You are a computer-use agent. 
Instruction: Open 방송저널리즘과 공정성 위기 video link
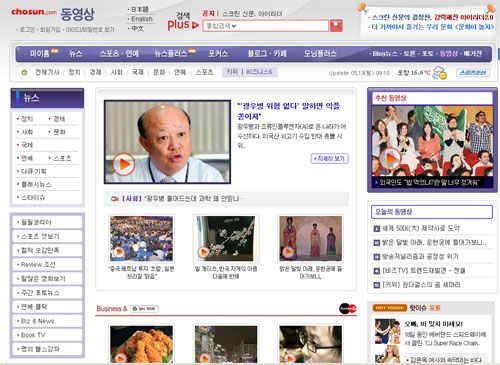pos(420,257)
